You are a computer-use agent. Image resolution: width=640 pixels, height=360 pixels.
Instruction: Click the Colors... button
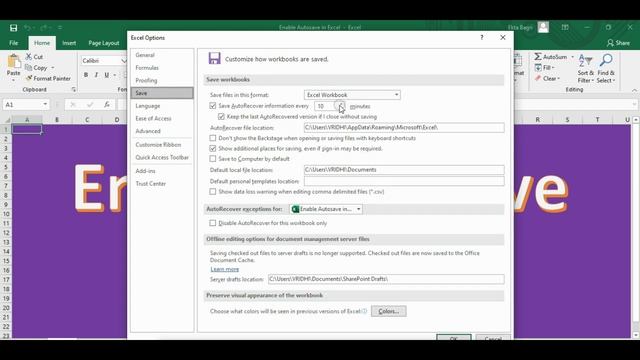(389, 311)
